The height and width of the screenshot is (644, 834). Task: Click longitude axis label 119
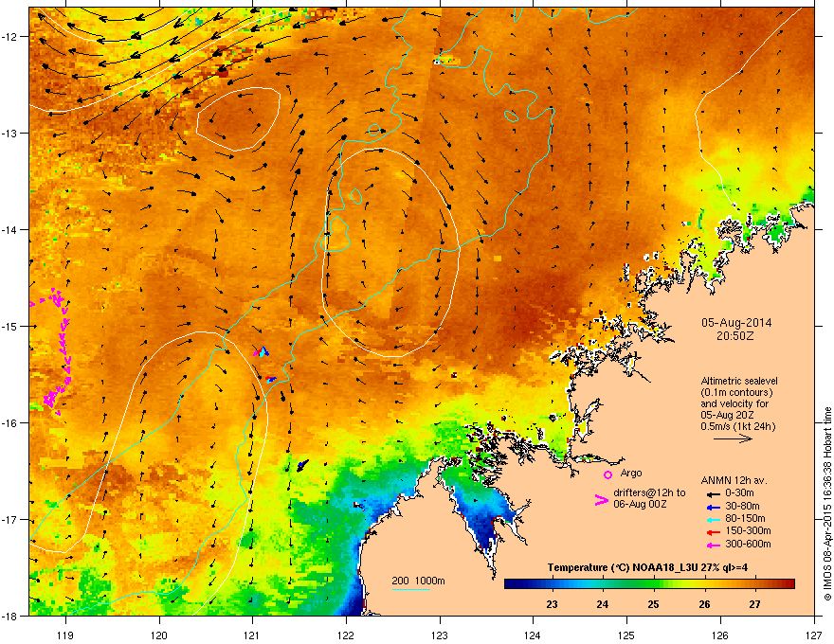[x=64, y=635]
